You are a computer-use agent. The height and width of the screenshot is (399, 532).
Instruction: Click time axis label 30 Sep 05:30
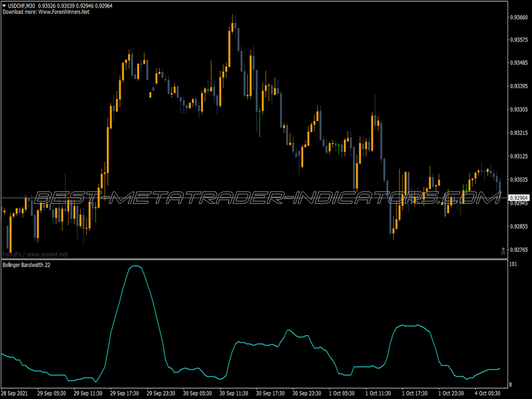coord(197,393)
